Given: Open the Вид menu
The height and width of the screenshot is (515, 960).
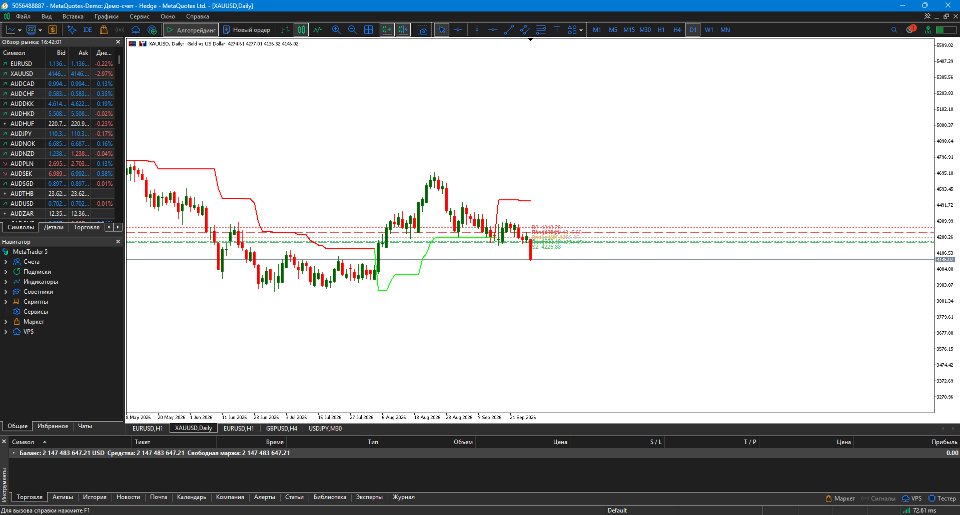Looking at the screenshot, I should (47, 17).
